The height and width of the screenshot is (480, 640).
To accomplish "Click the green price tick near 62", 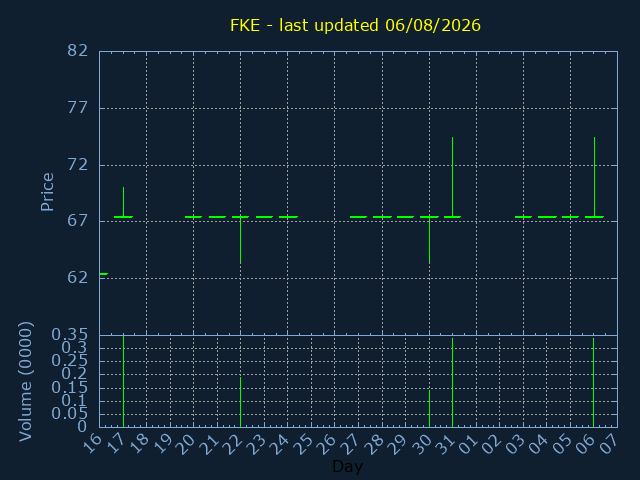I will (104, 273).
